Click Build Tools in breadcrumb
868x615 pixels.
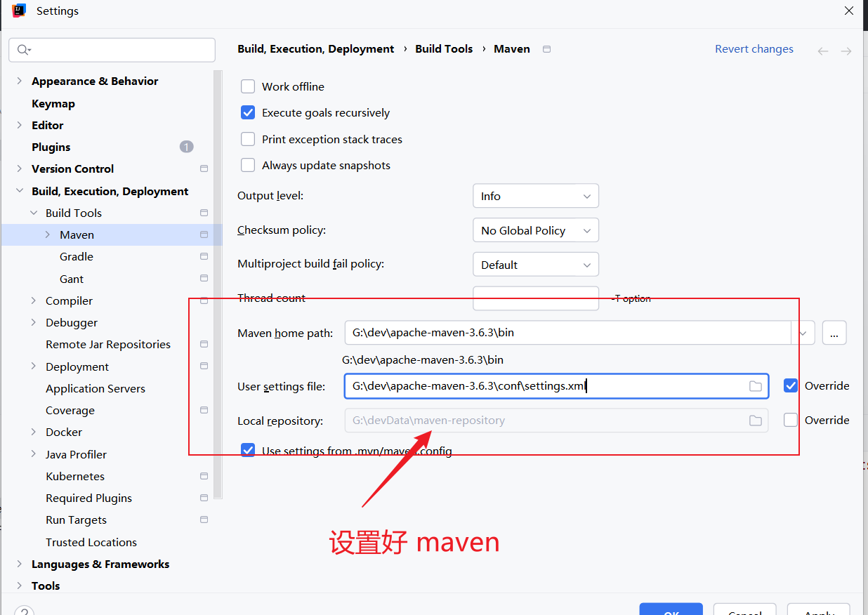444,48
